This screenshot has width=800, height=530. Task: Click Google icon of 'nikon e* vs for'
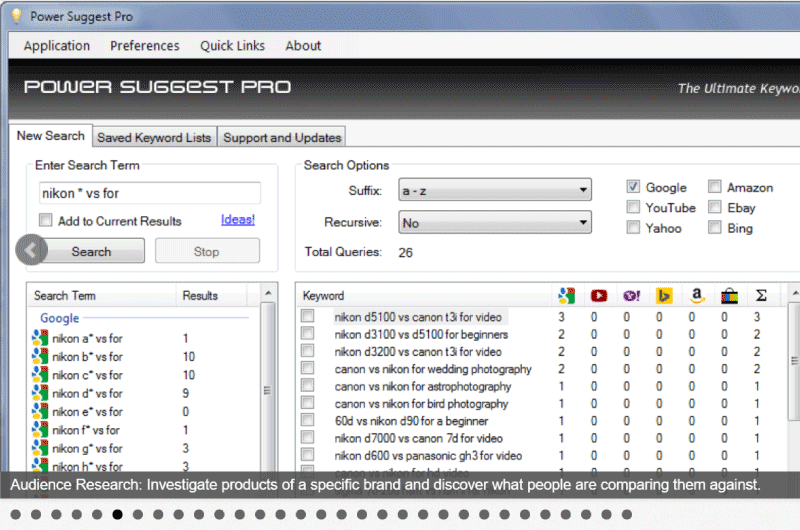click(40, 412)
